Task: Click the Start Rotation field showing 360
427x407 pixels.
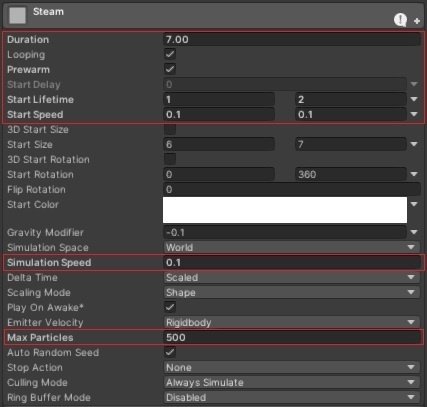Action: [351, 174]
